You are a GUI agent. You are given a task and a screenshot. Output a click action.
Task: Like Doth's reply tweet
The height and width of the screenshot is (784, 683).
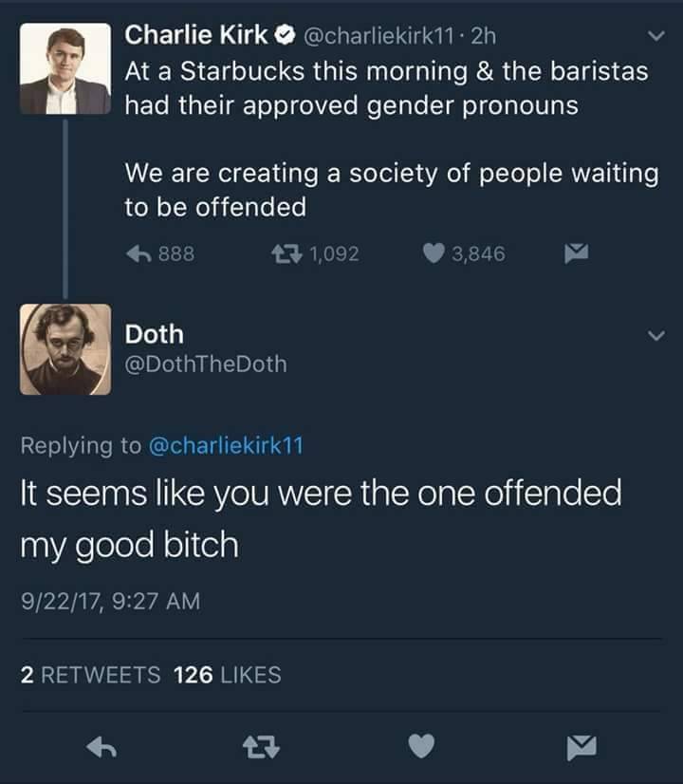click(x=420, y=748)
